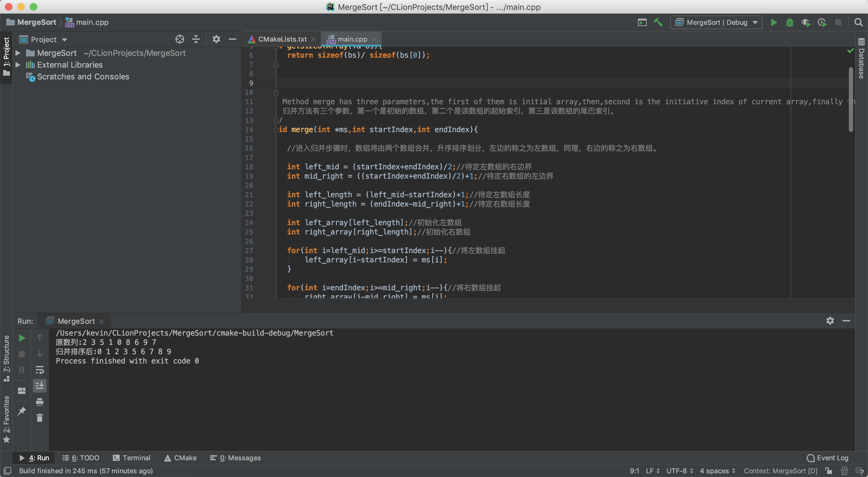Close the main.cpp tab
Image resolution: width=868 pixels, height=477 pixels.
374,39
